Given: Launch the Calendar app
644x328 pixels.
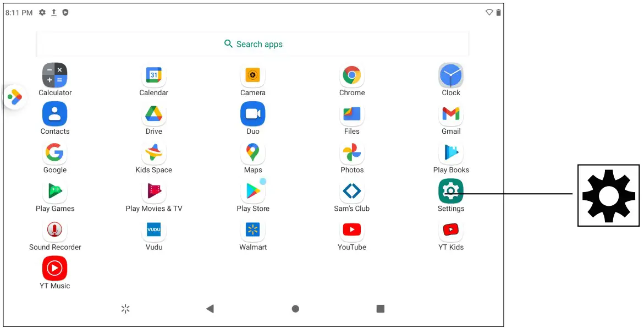Looking at the screenshot, I should click(x=153, y=75).
